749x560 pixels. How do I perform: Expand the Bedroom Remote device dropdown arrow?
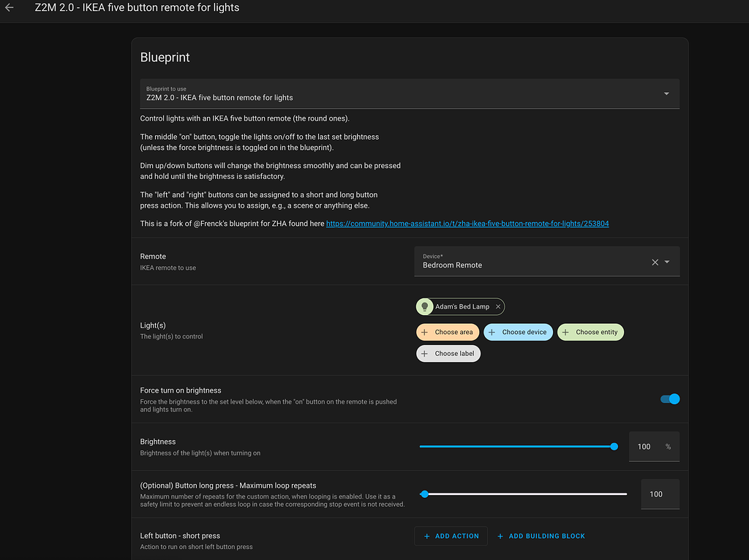[x=668, y=261]
